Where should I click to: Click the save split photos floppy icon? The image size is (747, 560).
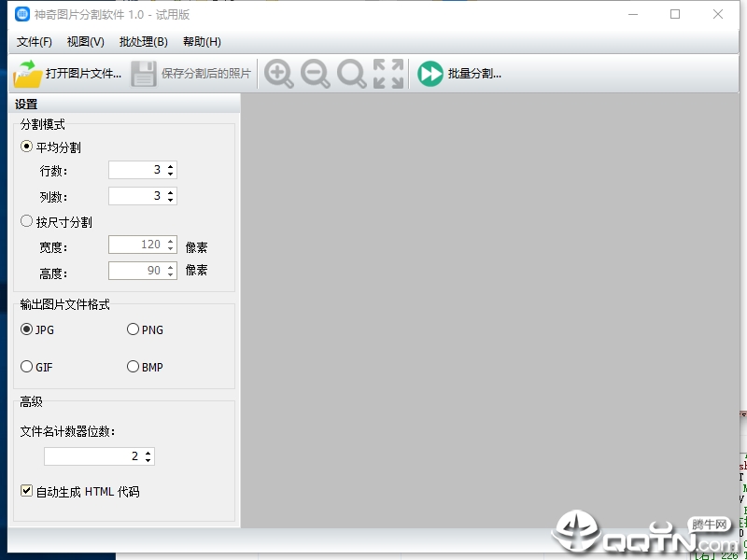144,74
